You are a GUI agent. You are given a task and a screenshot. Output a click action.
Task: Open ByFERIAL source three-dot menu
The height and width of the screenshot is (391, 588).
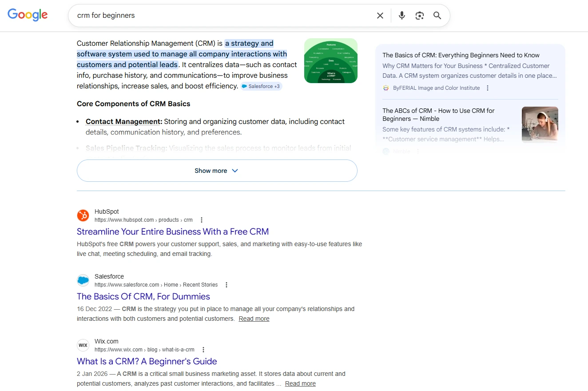click(x=488, y=88)
